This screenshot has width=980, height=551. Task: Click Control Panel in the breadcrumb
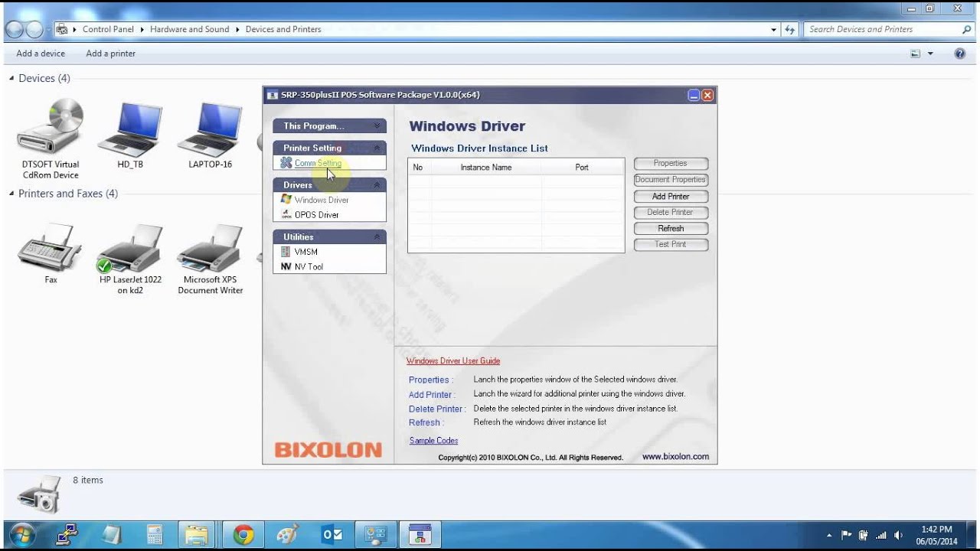(108, 29)
